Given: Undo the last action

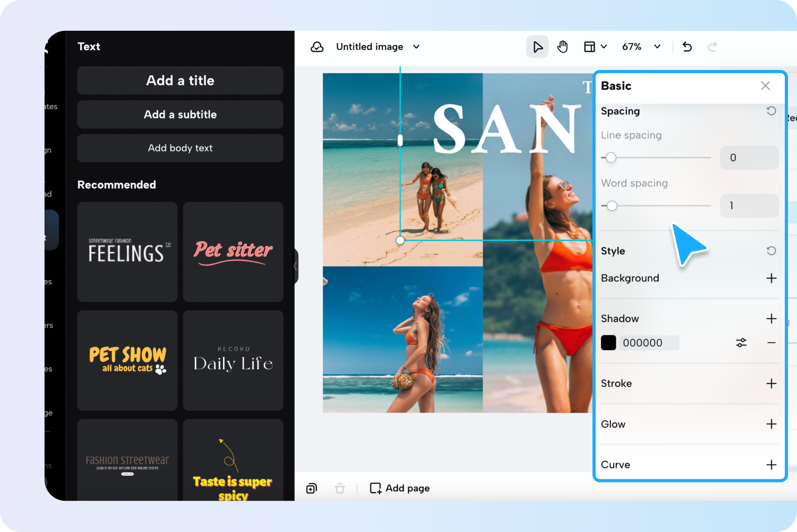Looking at the screenshot, I should pyautogui.click(x=687, y=47).
